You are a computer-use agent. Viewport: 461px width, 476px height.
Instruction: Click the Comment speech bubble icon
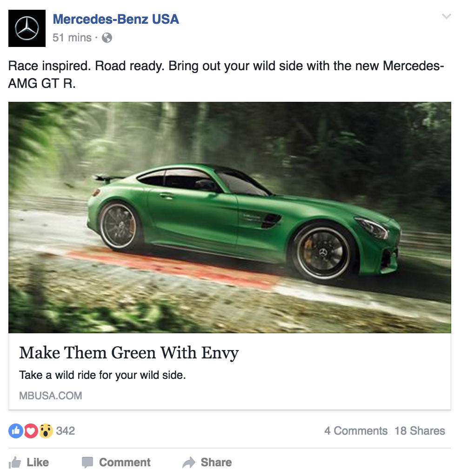click(87, 463)
